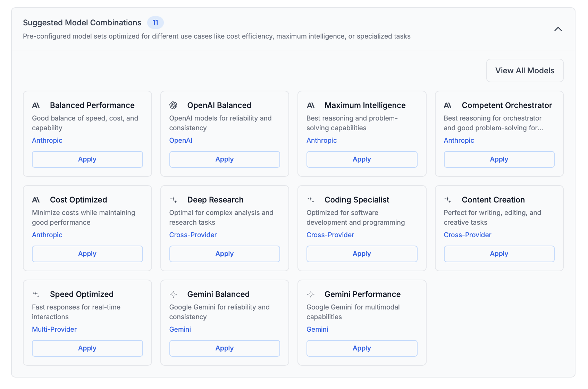Click the sparkle icon beside Deep Research
This screenshot has width=588, height=389.
tap(173, 200)
